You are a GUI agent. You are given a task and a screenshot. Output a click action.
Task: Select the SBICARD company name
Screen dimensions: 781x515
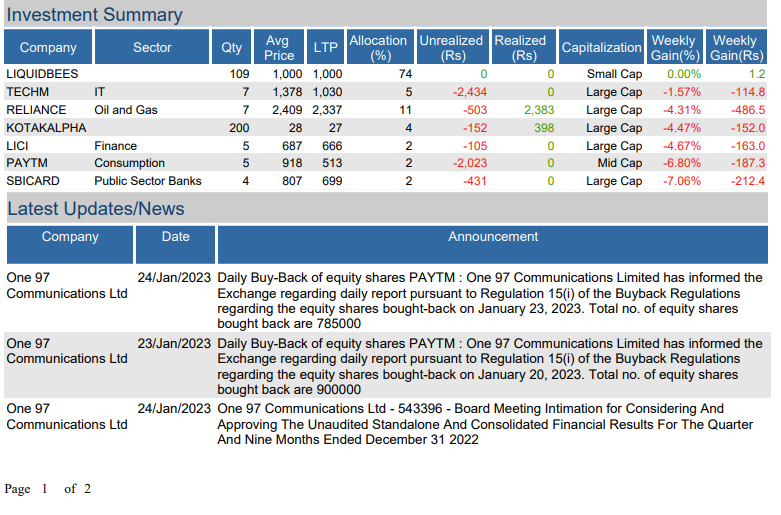click(33, 181)
